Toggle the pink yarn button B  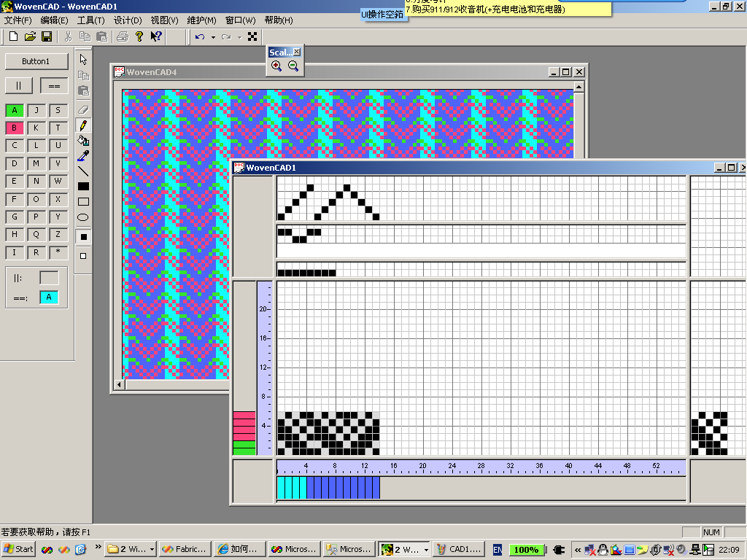pos(15,128)
